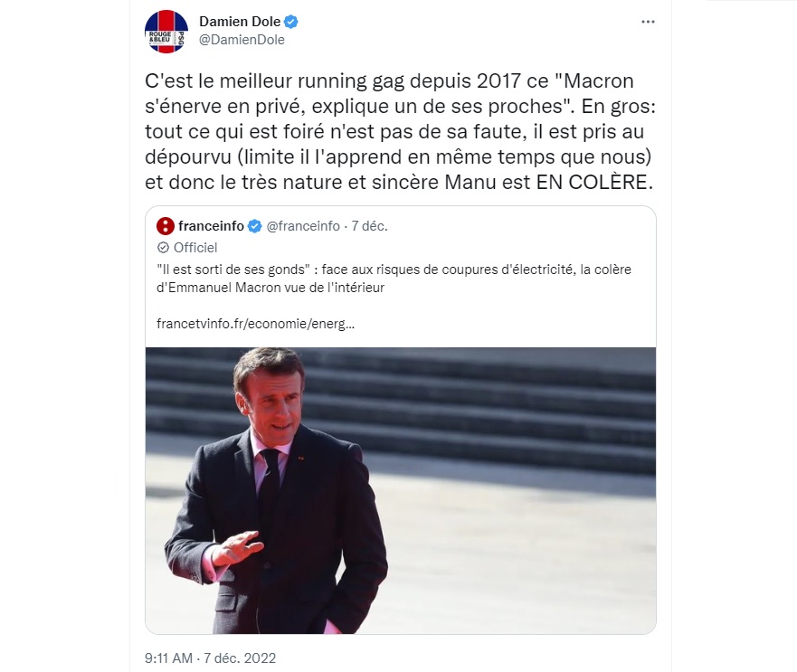The height and width of the screenshot is (672, 797).
Task: Click the blue verified badge beside Damien Dole
Action: coord(292,22)
